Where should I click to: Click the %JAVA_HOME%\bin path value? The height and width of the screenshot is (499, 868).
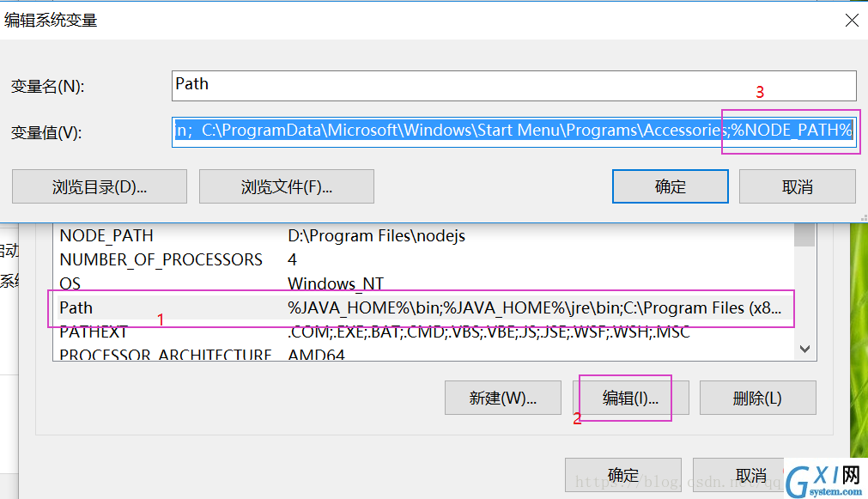pos(534,307)
